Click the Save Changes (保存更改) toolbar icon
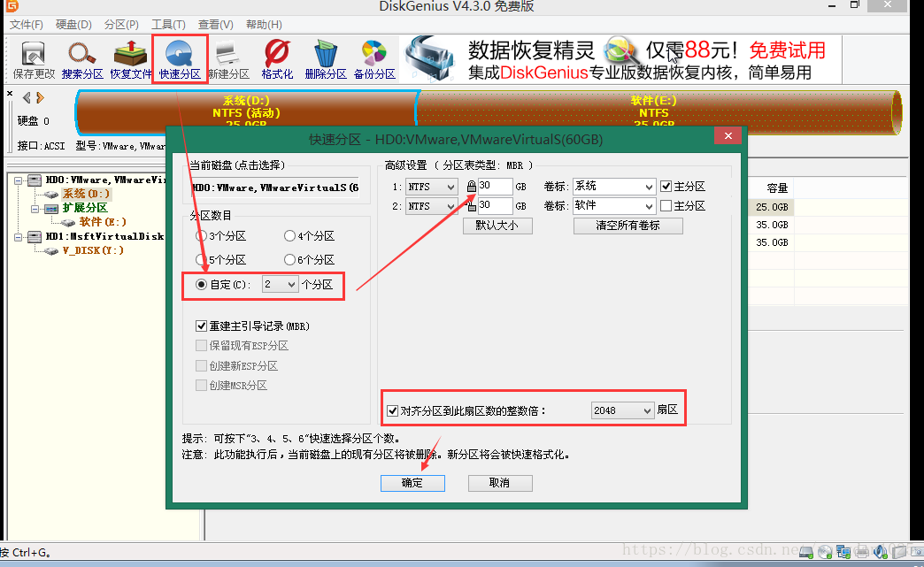Screen dimensions: 924x567 coord(33,60)
